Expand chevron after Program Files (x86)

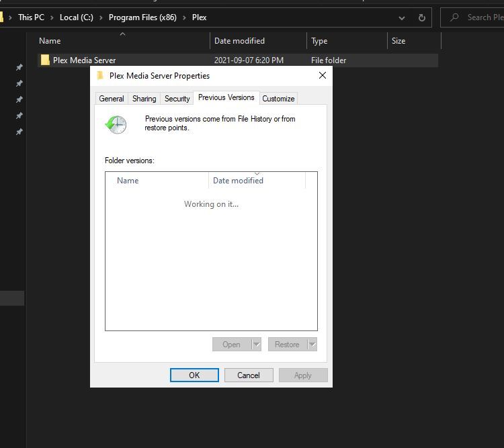tap(185, 17)
